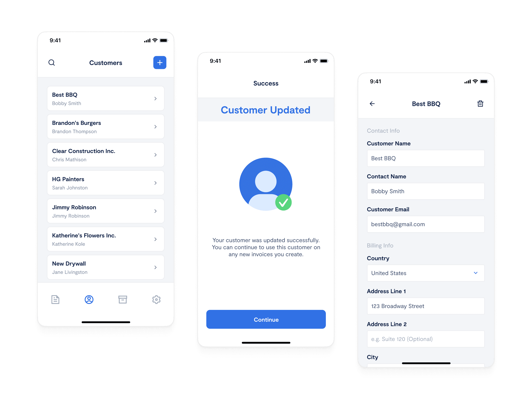Click the Continue button on success screen

(266, 319)
